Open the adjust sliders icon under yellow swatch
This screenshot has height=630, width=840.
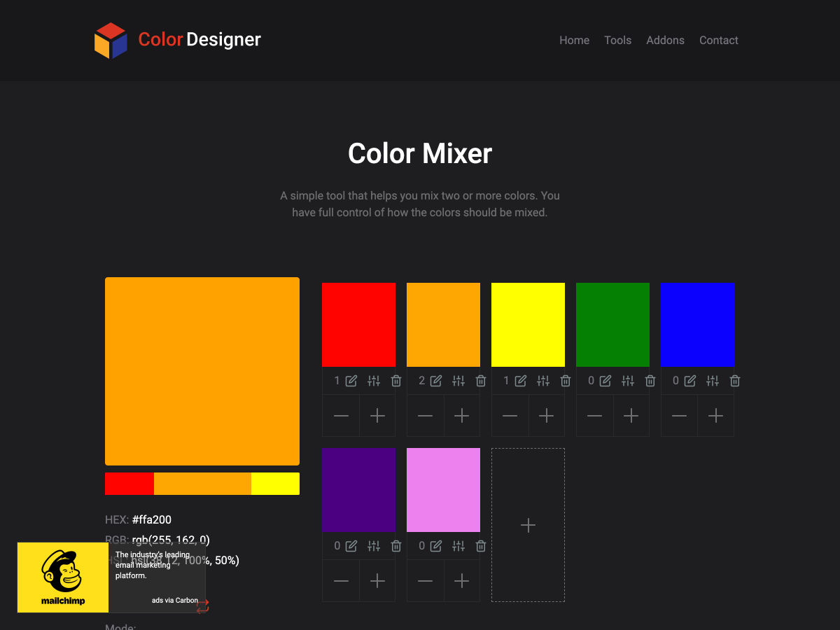point(543,381)
